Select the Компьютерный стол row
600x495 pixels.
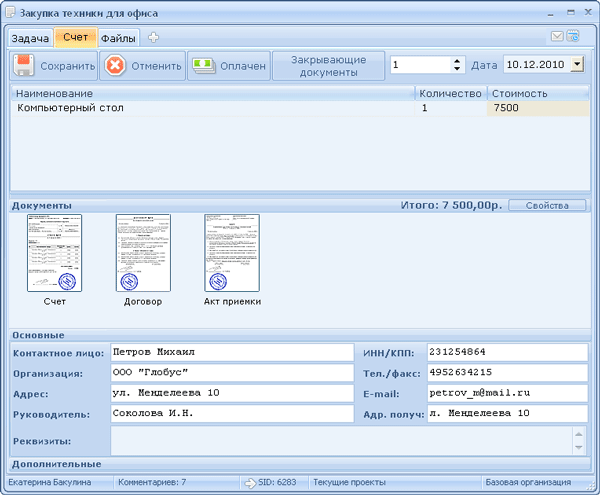[300, 108]
